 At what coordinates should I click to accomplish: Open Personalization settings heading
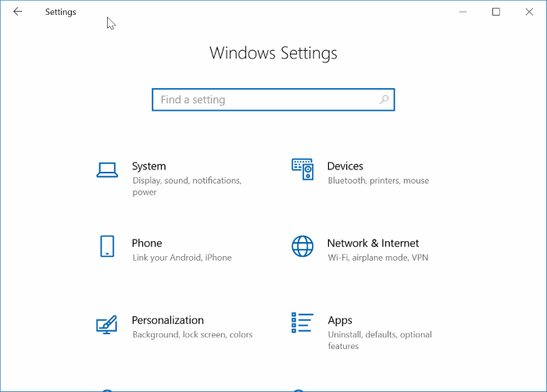[168, 320]
